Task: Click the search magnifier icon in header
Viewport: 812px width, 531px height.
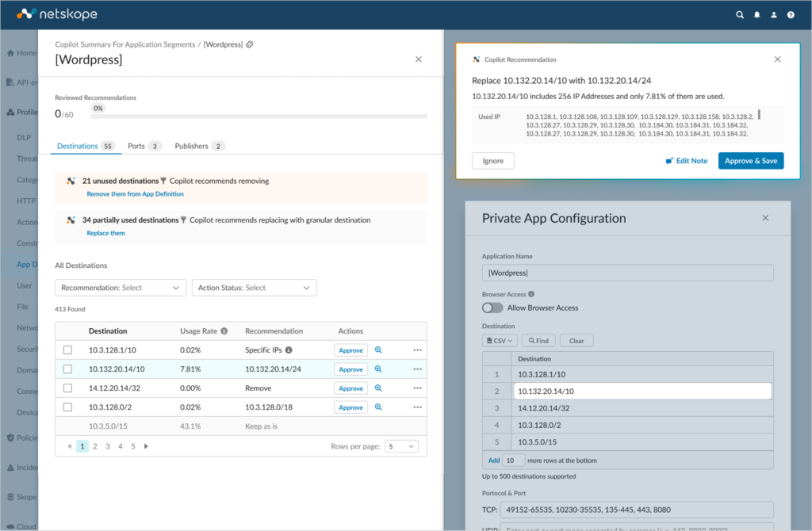Action: pos(740,14)
